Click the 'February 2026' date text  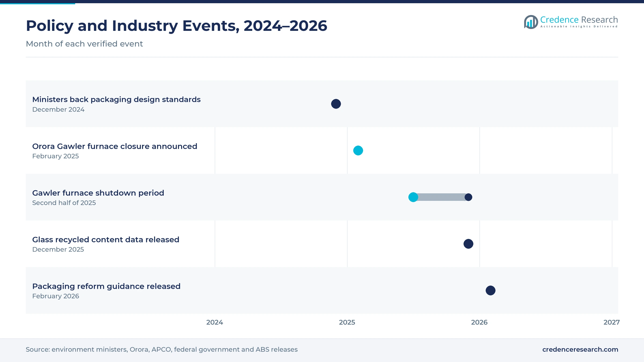56,296
